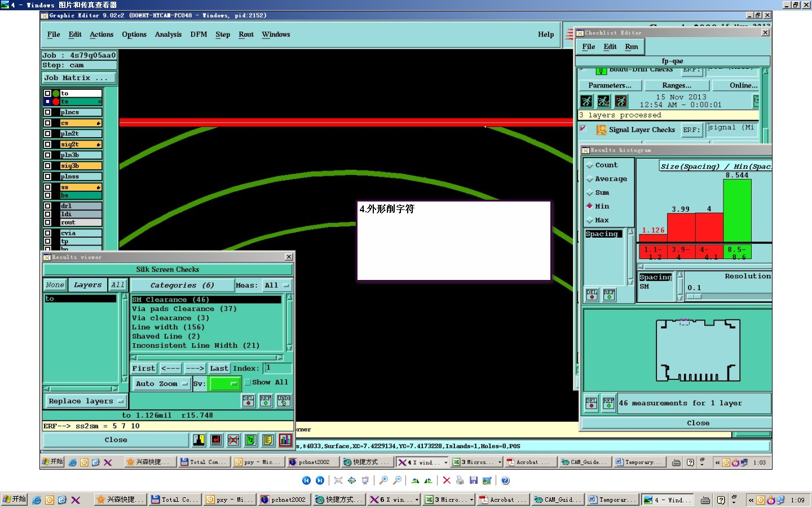Click zoom out magnifier in picture viewer toolbar
Screen dimensions: 812x508
[397, 480]
